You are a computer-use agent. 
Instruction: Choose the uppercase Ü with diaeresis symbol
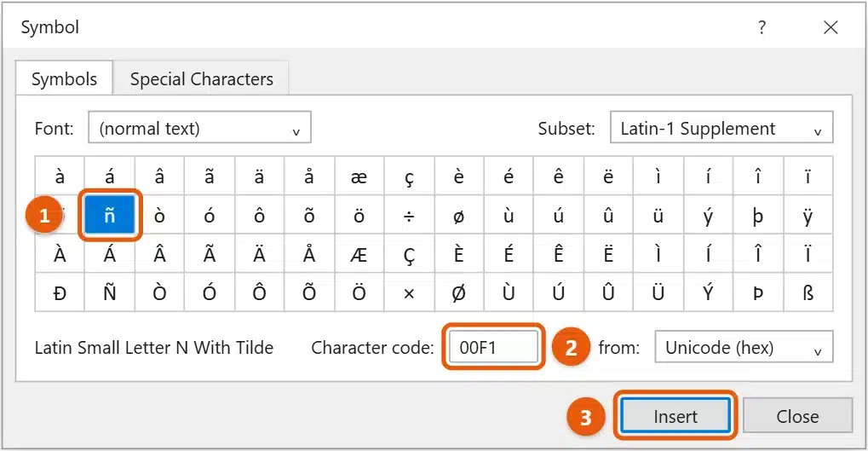(x=658, y=292)
